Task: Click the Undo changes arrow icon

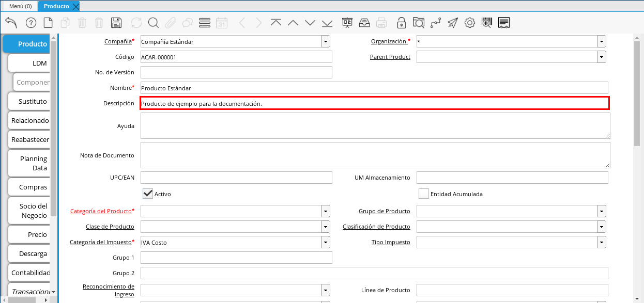Action: pos(11,23)
